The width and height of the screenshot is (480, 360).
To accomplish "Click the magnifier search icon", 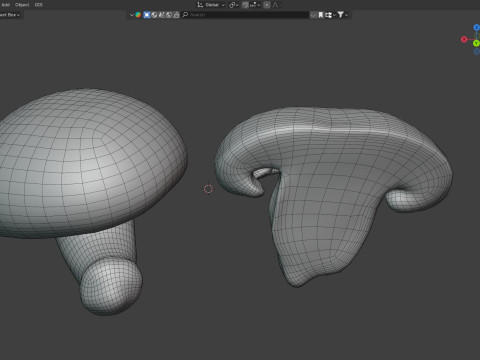I will pos(185,15).
